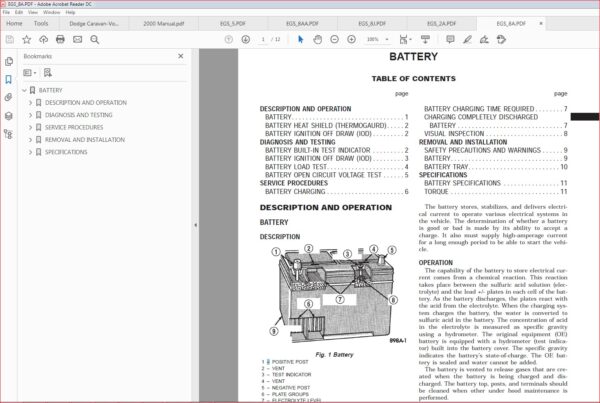600x403 pixels.
Task: Select the Highlight pen tool
Action: 467,39
